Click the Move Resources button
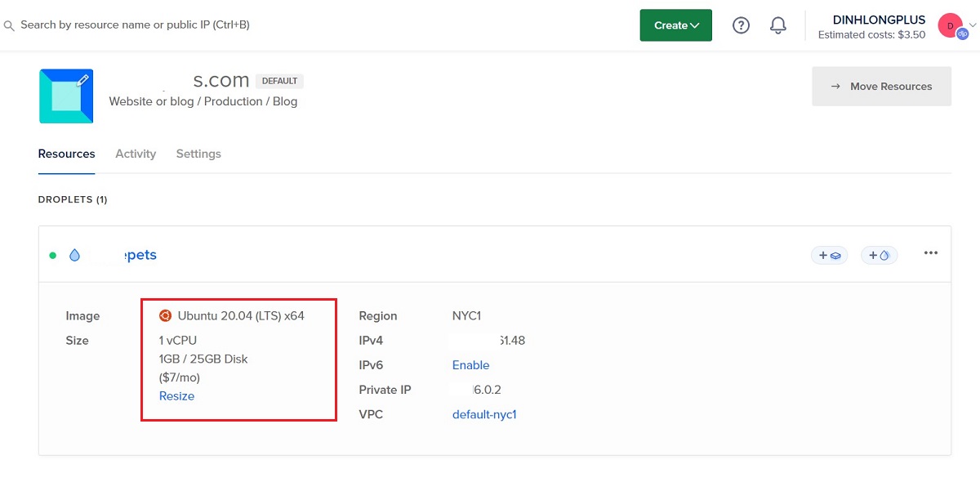This screenshot has width=980, height=482. (x=881, y=86)
